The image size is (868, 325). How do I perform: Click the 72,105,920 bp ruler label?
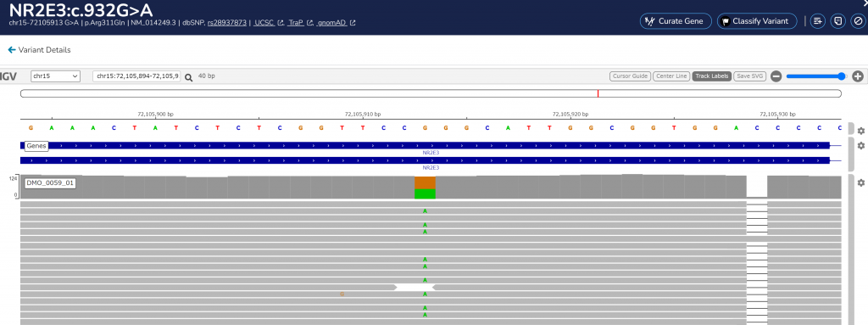click(x=570, y=115)
